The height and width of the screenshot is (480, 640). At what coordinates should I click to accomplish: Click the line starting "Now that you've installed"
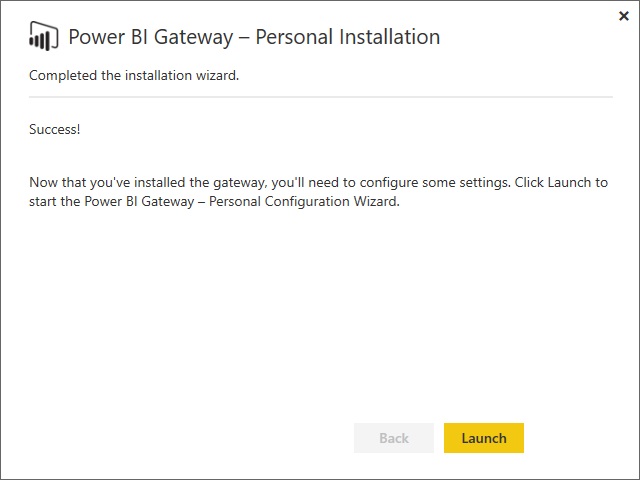pyautogui.click(x=318, y=183)
